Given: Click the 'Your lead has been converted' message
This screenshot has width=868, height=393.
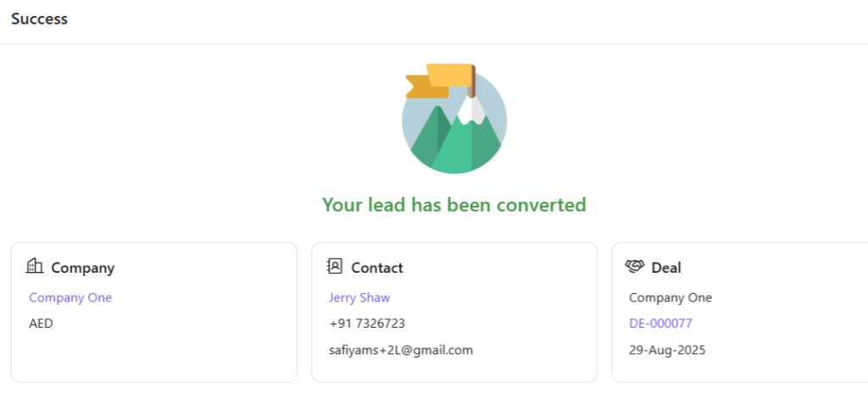Looking at the screenshot, I should (454, 205).
